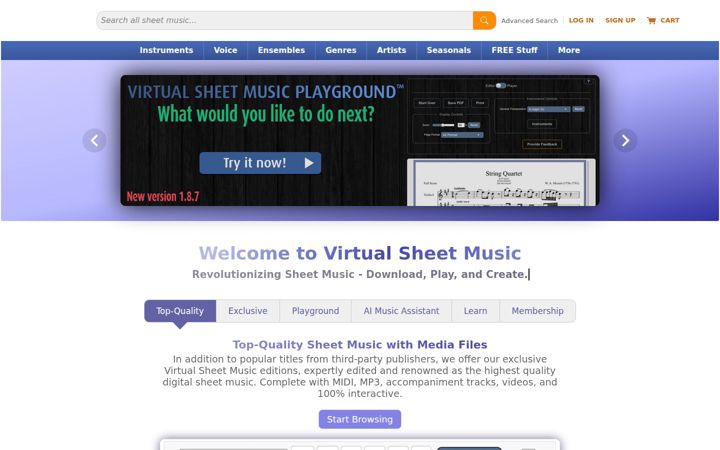
Task: Click the Start Browsing button
Action: coord(360,419)
